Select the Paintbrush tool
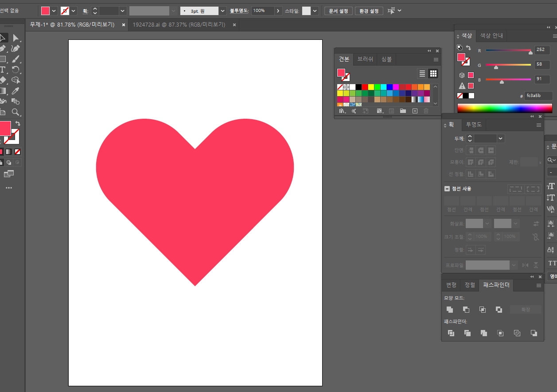This screenshot has width=557, height=392. pos(16,59)
